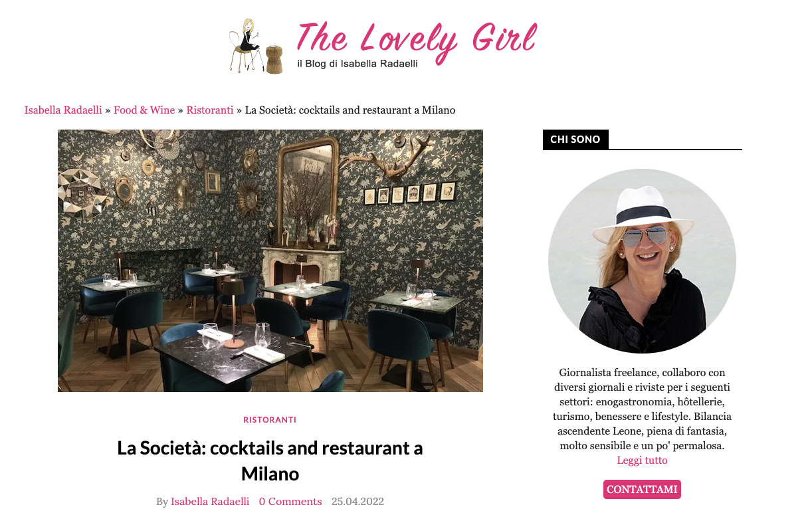Select the CHI SONO sidebar heading
The image size is (812, 517).
[575, 140]
